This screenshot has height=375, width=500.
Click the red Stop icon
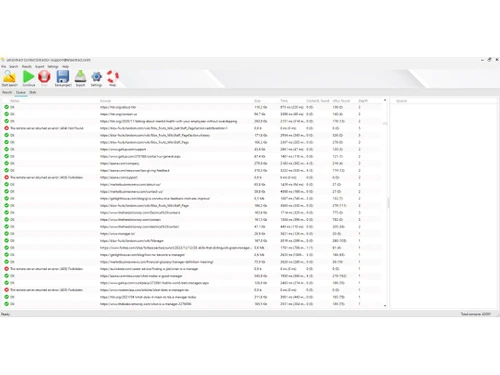44,77
